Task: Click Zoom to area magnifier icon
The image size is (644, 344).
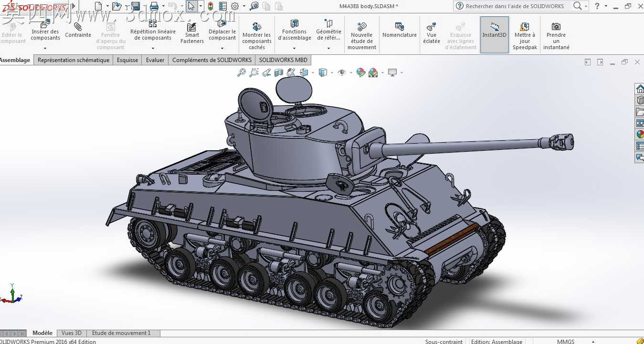Action: [x=254, y=73]
